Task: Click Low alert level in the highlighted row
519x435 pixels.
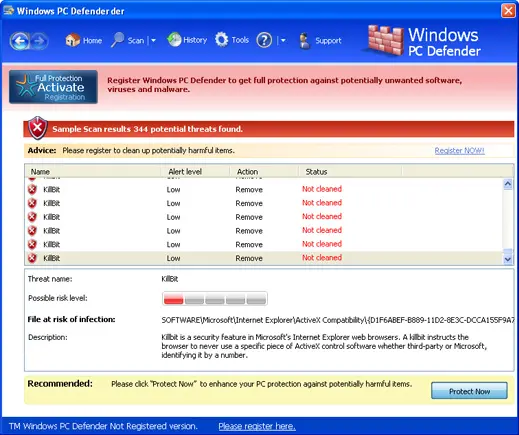Action: pos(173,258)
